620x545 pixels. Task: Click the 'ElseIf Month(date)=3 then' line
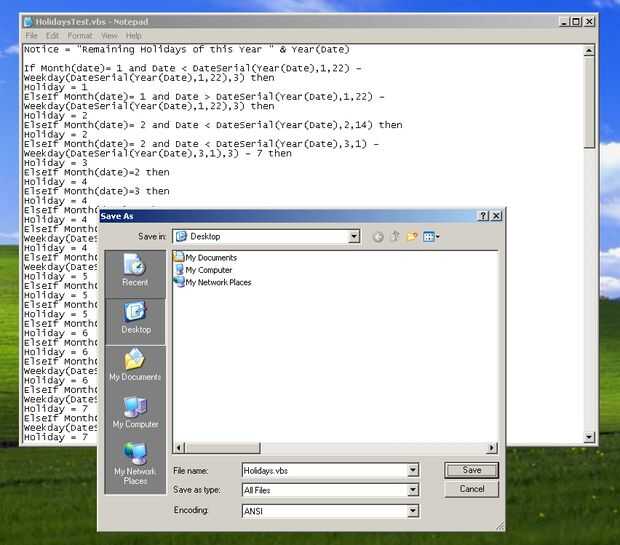click(96, 191)
